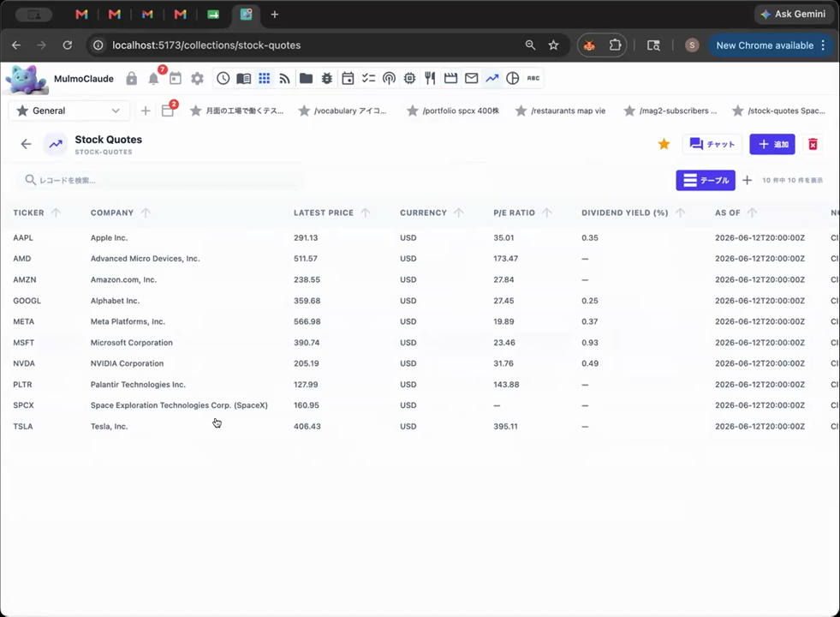Open the /restaurants map bookmarked session
The height and width of the screenshot is (617, 840).
560,111
